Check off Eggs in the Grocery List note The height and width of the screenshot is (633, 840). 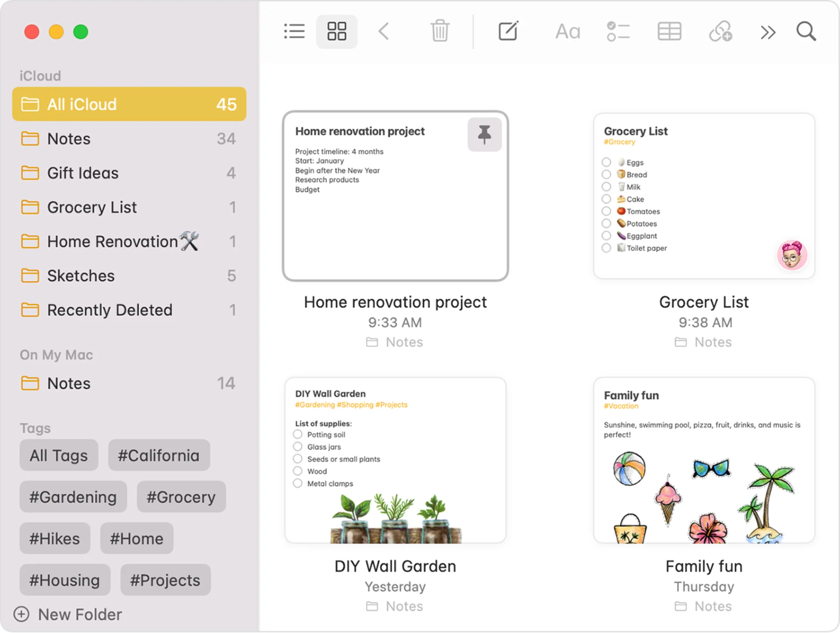[x=606, y=162]
